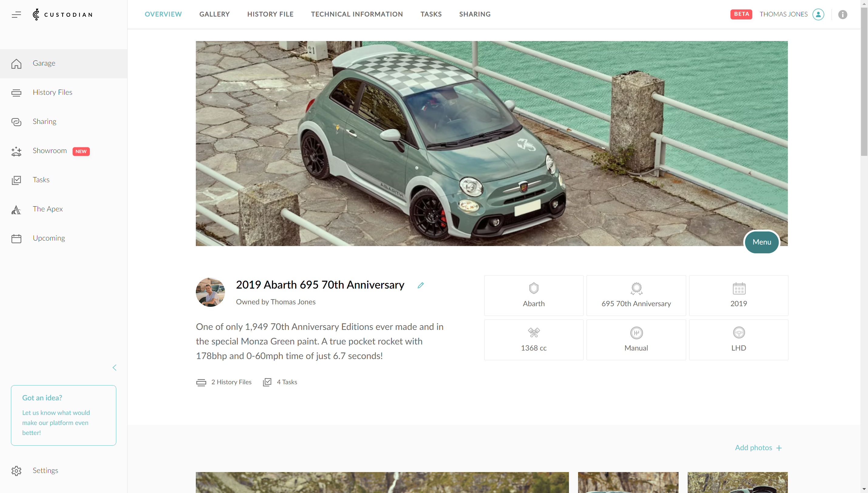Click the info icon in header
Screen dimensions: 868x493
[x=842, y=14]
